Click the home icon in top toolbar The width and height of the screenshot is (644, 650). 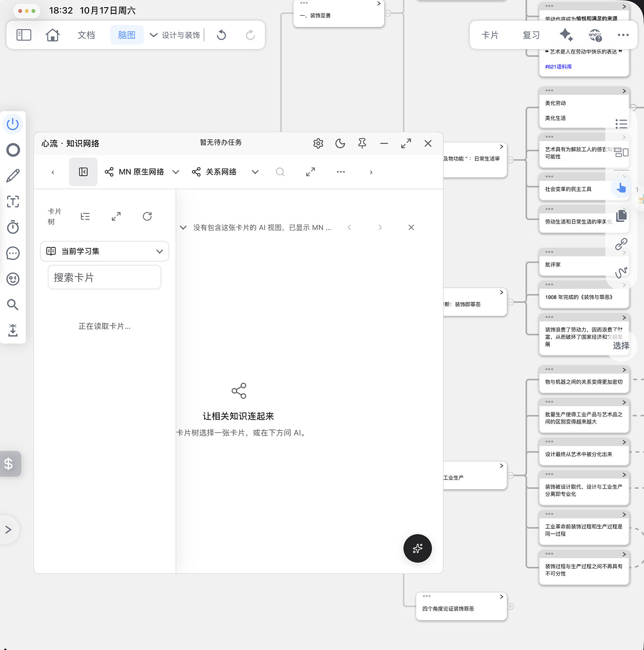coord(53,35)
